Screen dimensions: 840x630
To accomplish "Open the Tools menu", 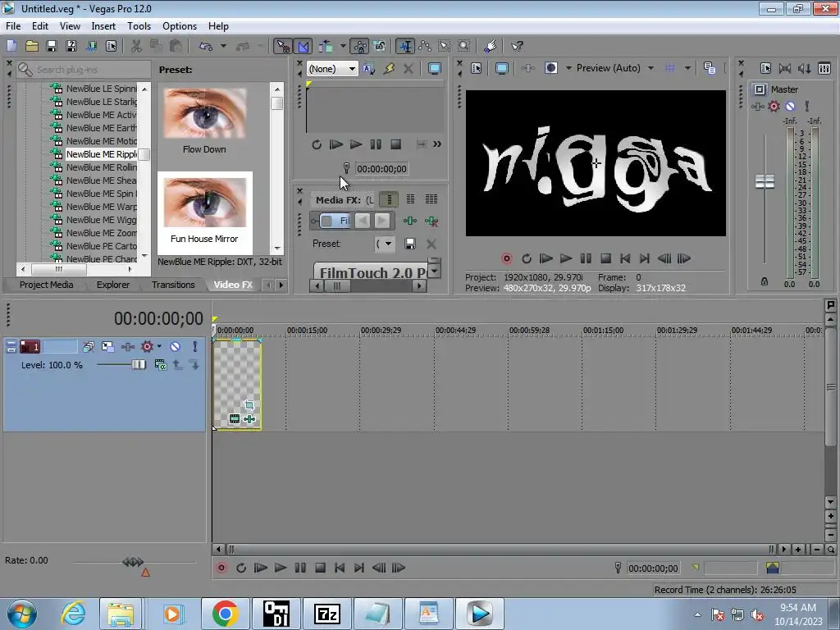I will 139,25.
